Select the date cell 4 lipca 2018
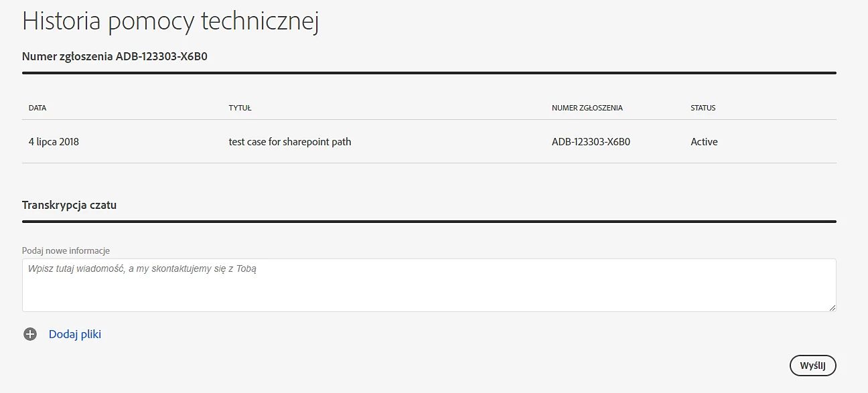868x393 pixels. tap(54, 142)
